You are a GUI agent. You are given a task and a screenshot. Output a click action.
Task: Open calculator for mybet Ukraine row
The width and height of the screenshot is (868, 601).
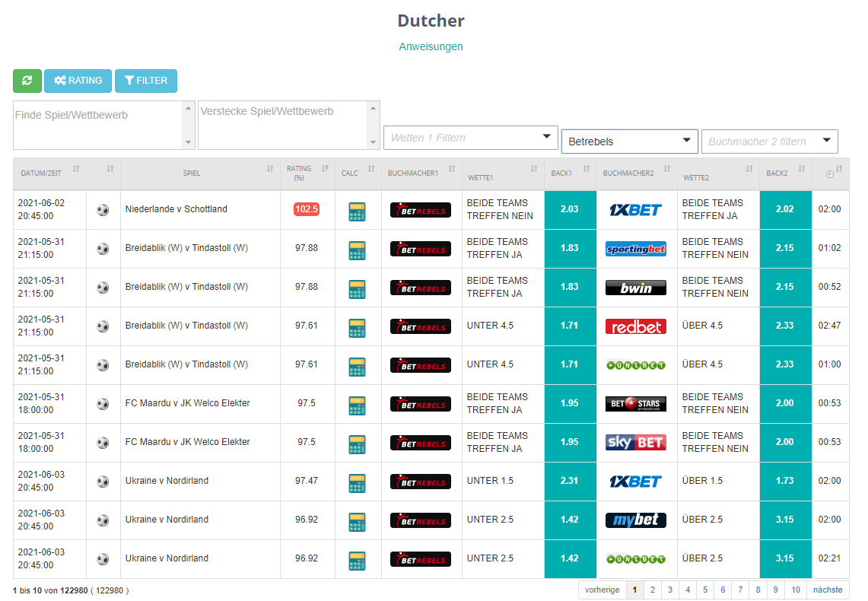pos(357,521)
